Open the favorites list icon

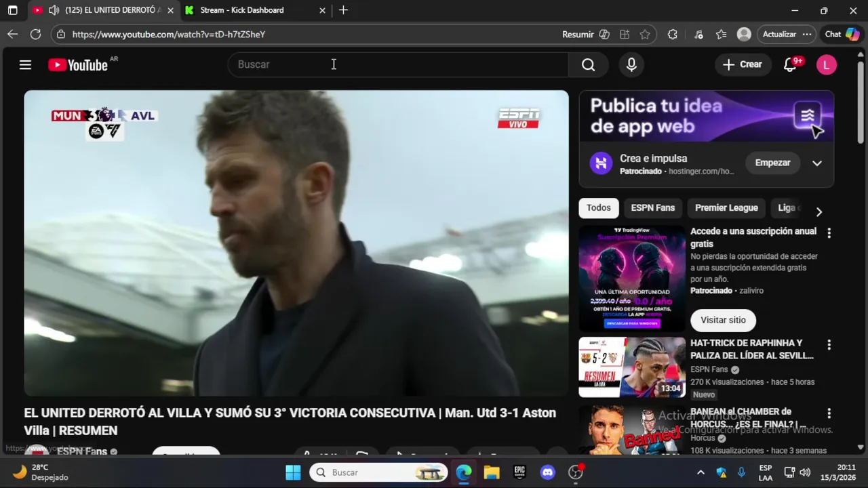point(722,35)
